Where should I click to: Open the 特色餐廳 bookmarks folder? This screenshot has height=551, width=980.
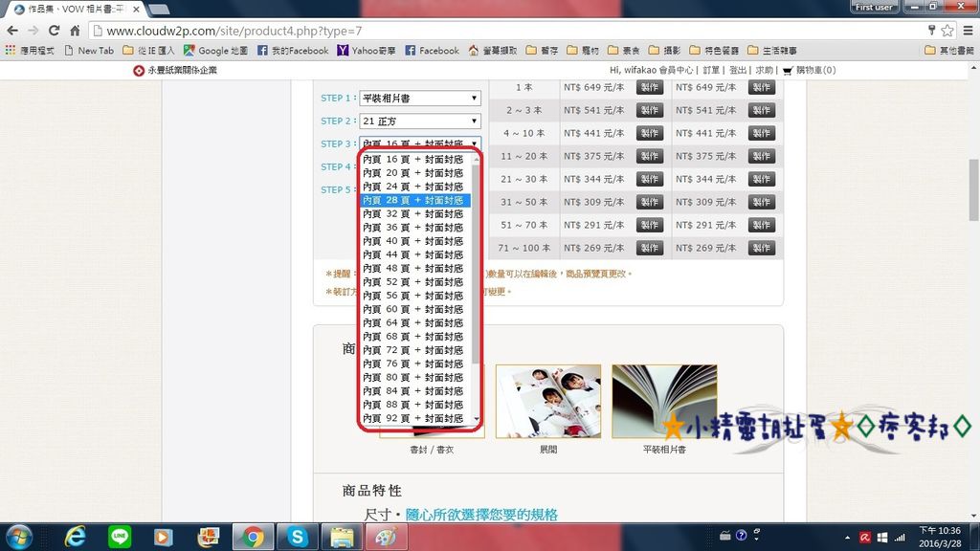point(714,51)
